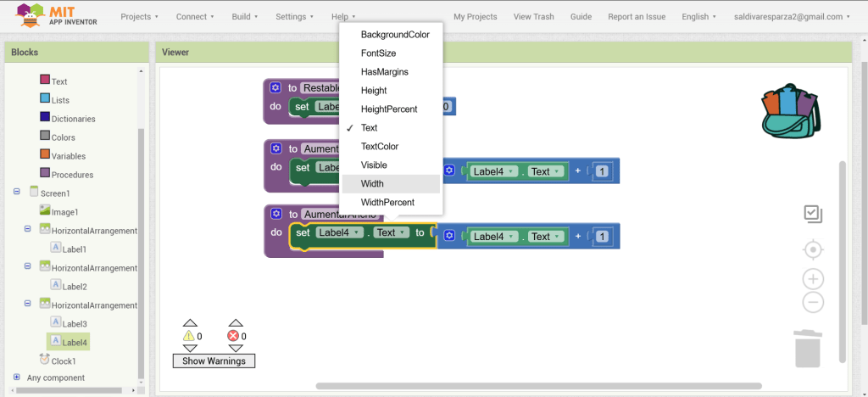Zoom out using the minus circle icon
The height and width of the screenshot is (397, 868).
click(813, 301)
